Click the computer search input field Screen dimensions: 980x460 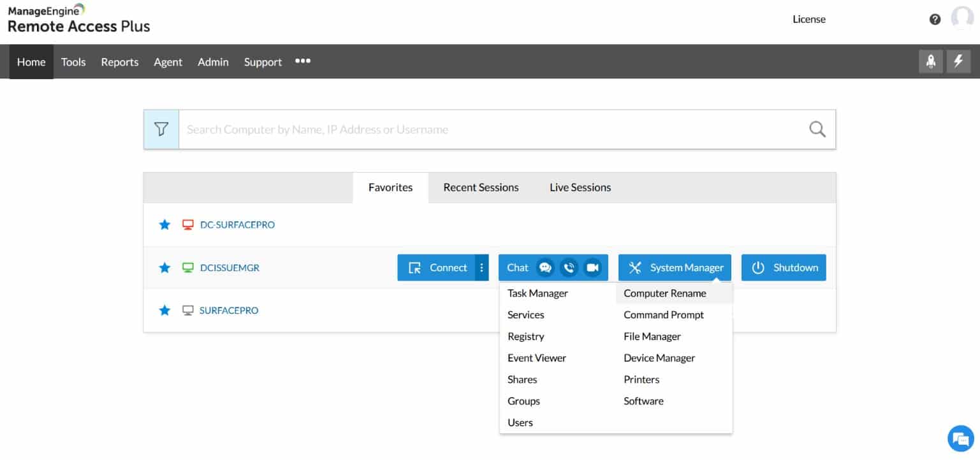coord(489,130)
